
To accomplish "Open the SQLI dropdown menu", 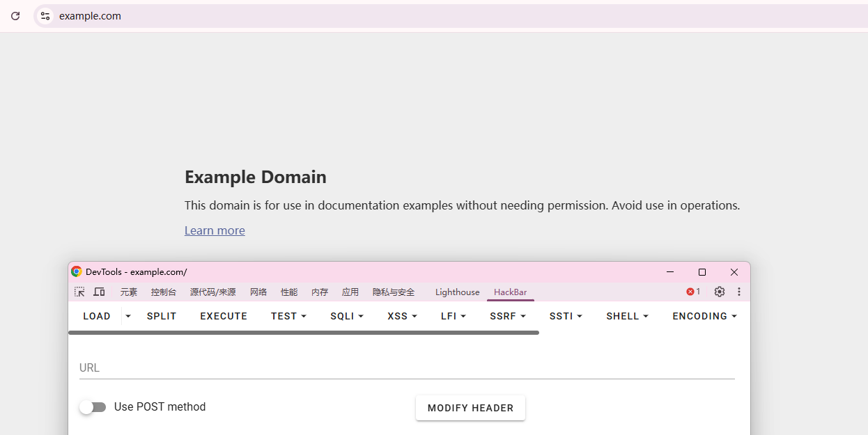I will [x=348, y=316].
